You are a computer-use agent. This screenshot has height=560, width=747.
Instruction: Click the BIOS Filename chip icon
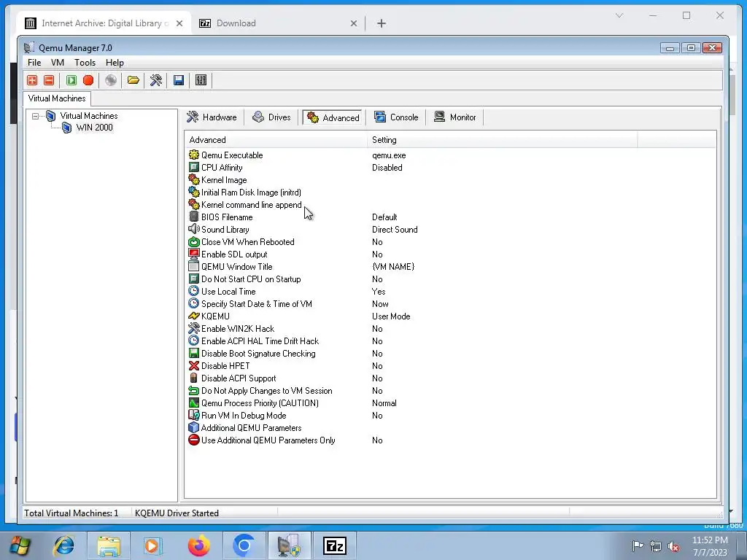(x=194, y=217)
